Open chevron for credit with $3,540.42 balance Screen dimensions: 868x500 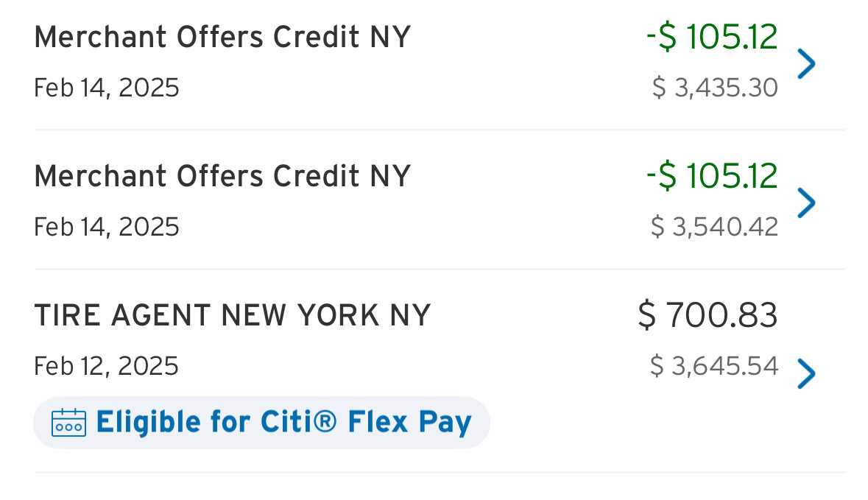[x=806, y=203]
